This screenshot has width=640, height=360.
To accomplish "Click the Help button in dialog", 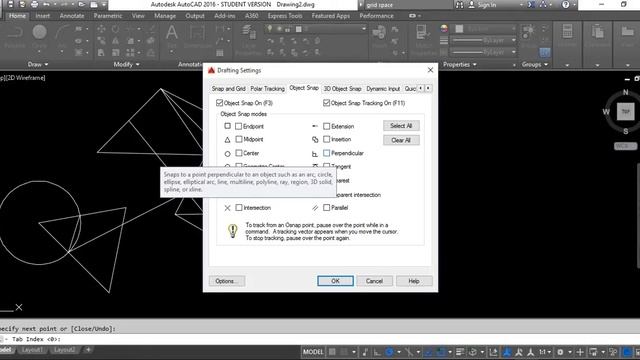I will (x=414, y=281).
